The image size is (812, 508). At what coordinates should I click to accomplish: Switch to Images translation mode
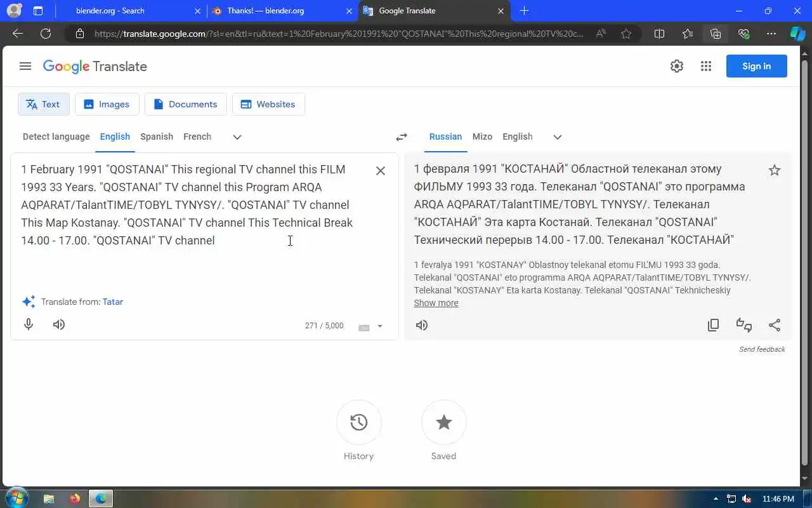[107, 104]
